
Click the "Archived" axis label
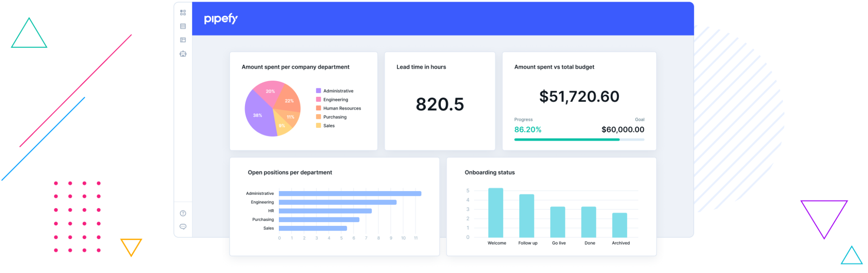pyautogui.click(x=620, y=243)
